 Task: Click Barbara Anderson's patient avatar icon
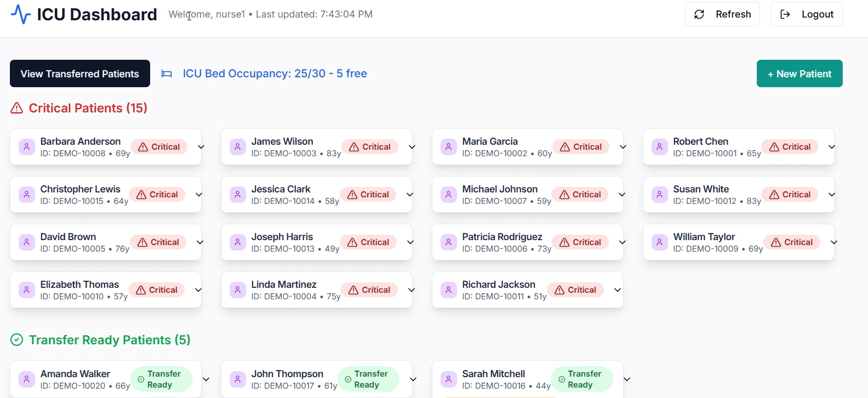(26, 147)
